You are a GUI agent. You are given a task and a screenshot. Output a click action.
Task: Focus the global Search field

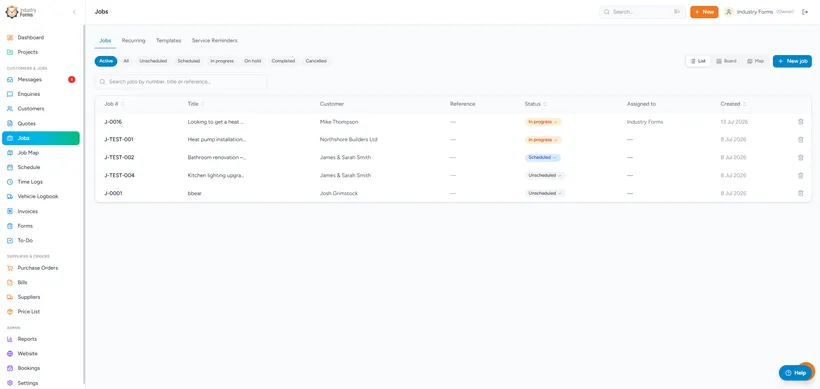coord(642,12)
